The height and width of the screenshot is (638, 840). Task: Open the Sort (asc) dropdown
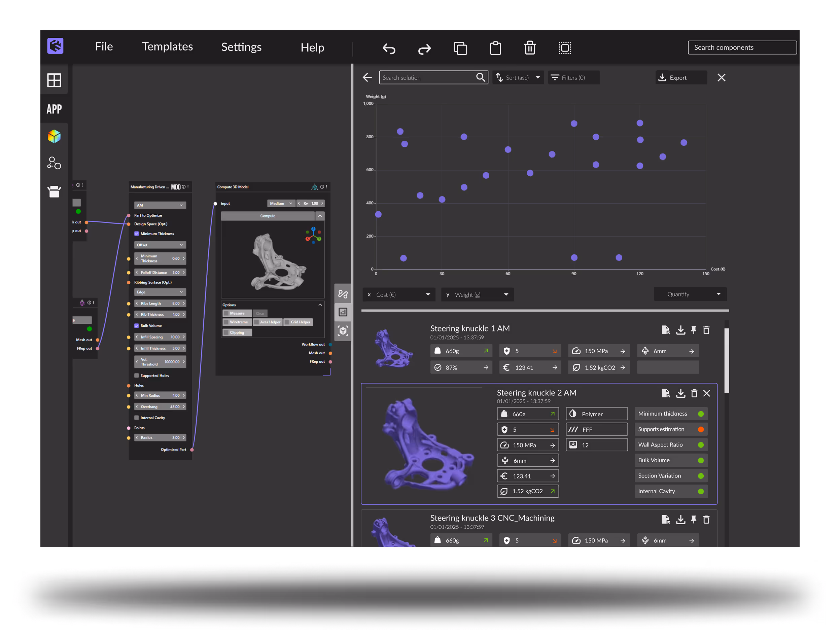click(x=518, y=77)
